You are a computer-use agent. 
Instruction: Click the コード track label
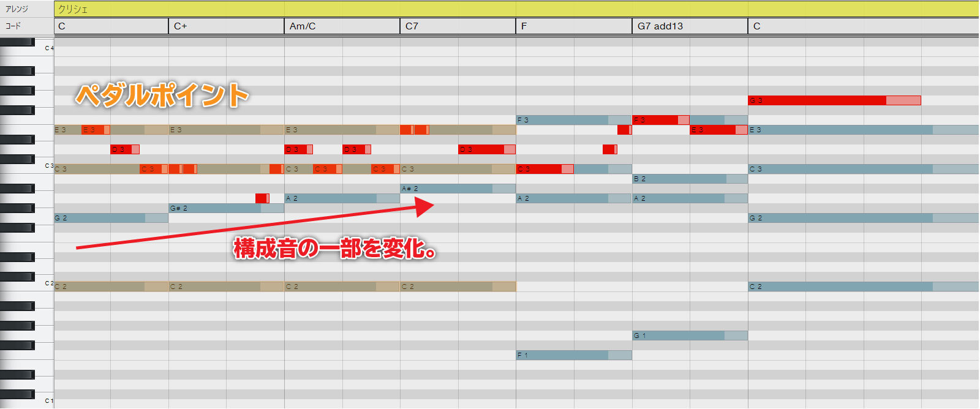[13, 26]
